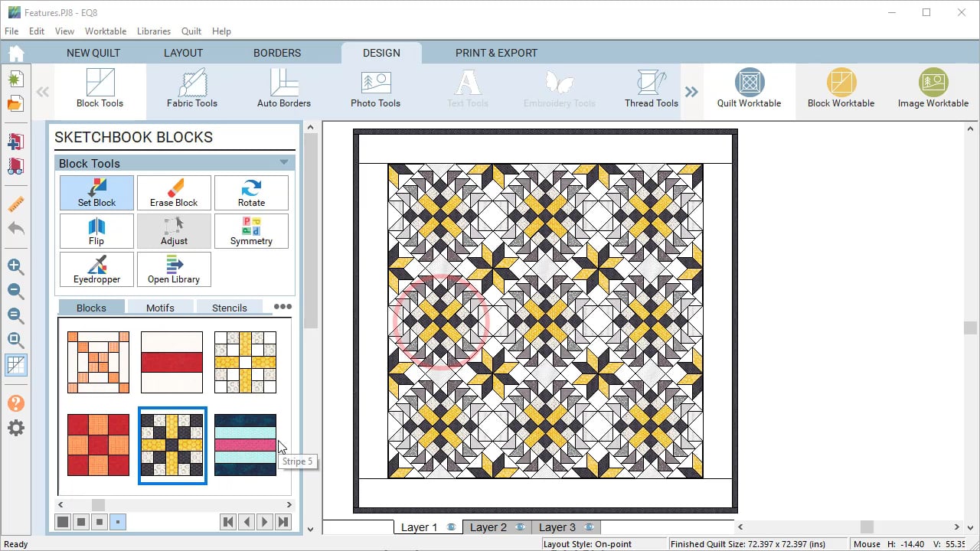This screenshot has width=980, height=551.
Task: Select the Symmetry tool
Action: [251, 231]
